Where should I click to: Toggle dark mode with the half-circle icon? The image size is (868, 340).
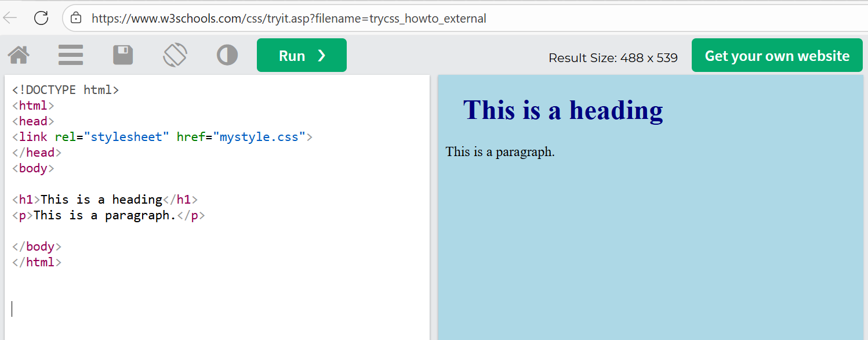coord(227,56)
